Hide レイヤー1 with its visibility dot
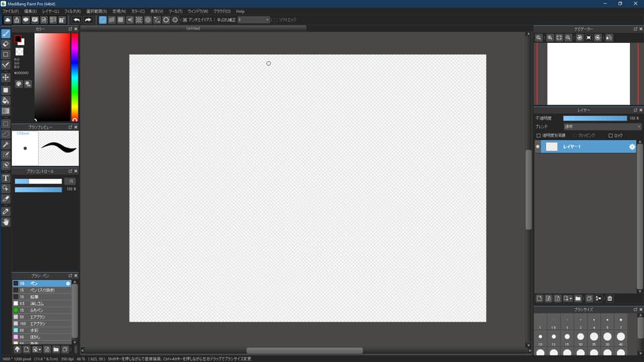The width and height of the screenshot is (644, 362). point(537,147)
